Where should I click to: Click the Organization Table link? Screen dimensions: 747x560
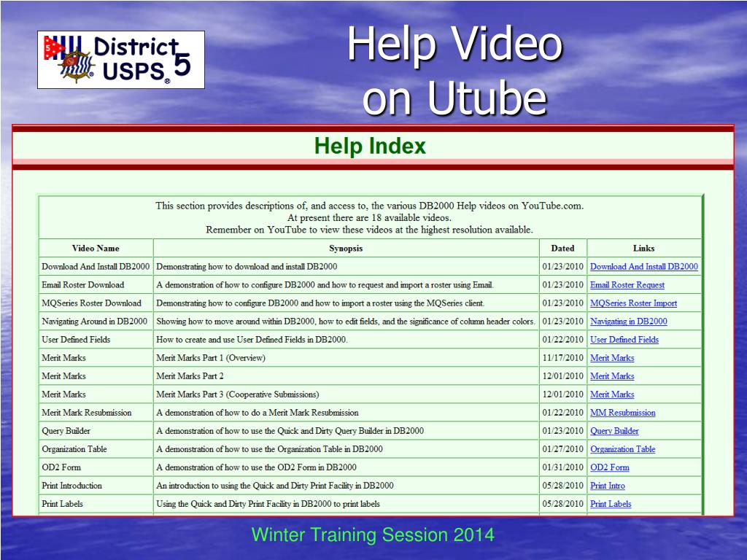(623, 449)
